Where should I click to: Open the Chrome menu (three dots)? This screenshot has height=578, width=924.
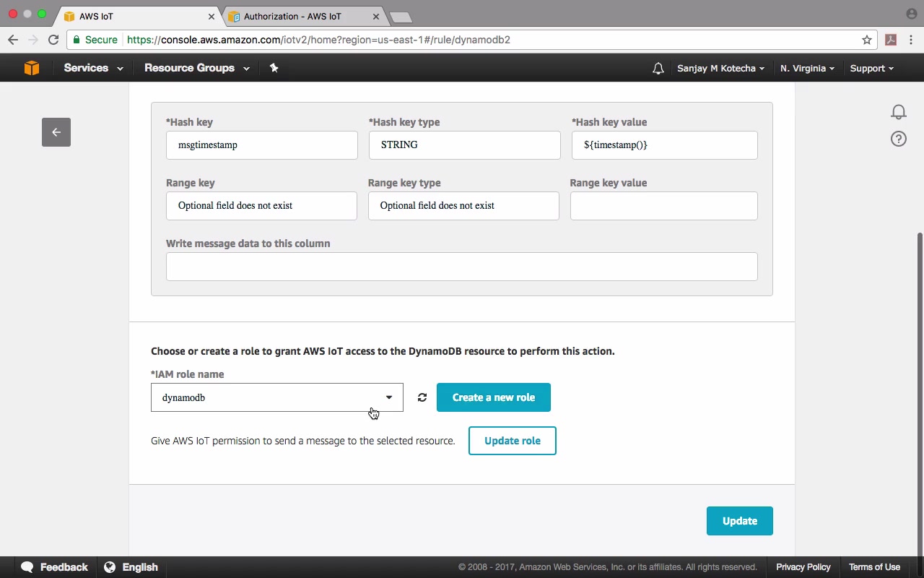(912, 40)
